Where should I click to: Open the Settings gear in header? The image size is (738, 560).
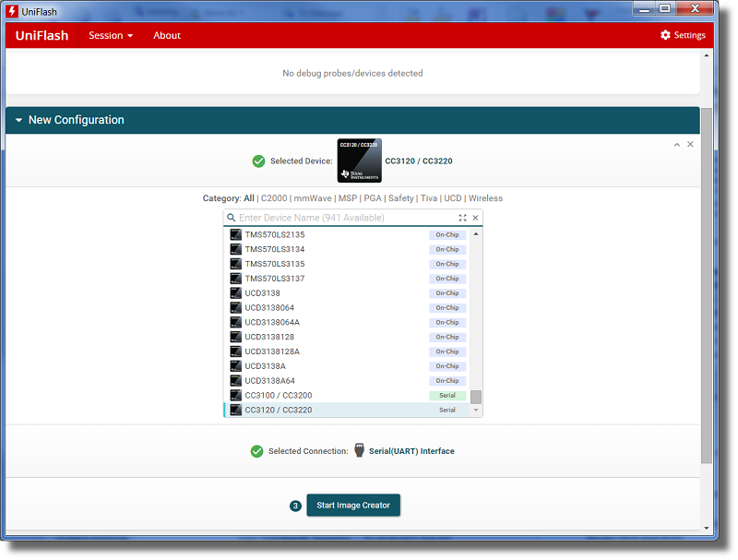coord(683,35)
